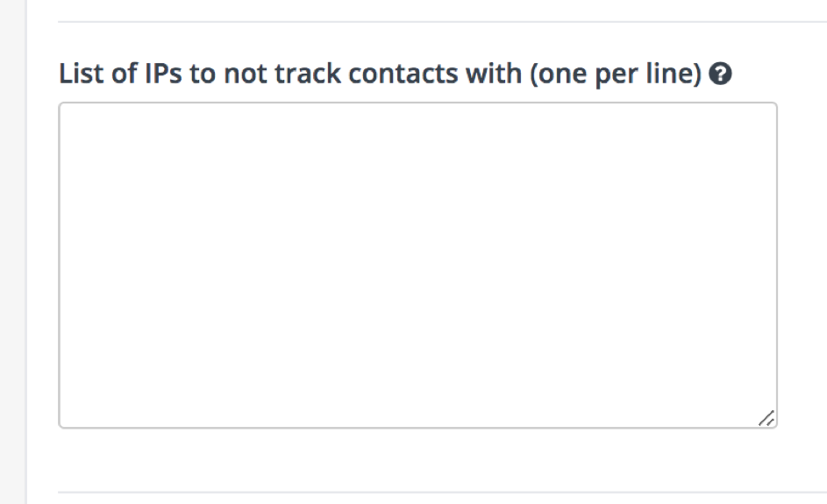Focus the IPs to not track textarea

pos(417,266)
